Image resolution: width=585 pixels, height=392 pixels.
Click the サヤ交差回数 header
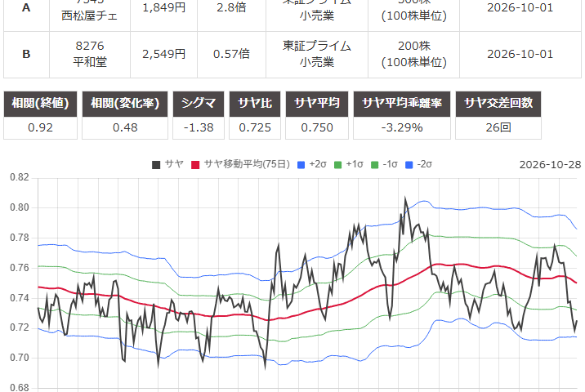[x=498, y=104]
